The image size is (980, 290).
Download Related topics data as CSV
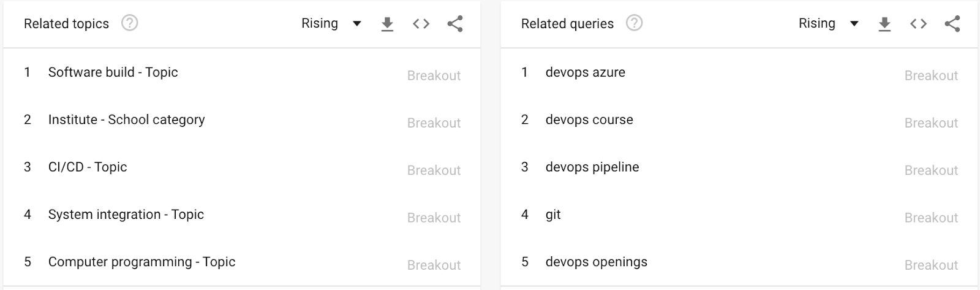[387, 24]
